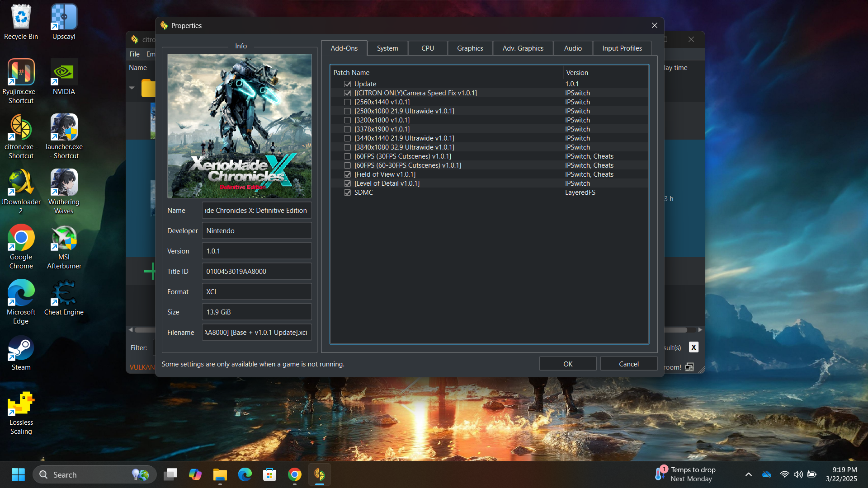Launch the citron.exe desktop shortcut

(x=21, y=136)
